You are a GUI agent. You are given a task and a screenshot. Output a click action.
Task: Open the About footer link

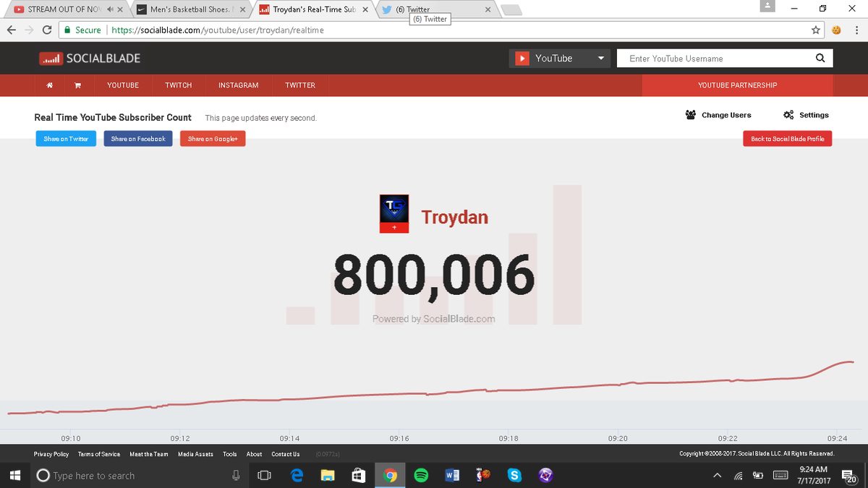pos(255,454)
